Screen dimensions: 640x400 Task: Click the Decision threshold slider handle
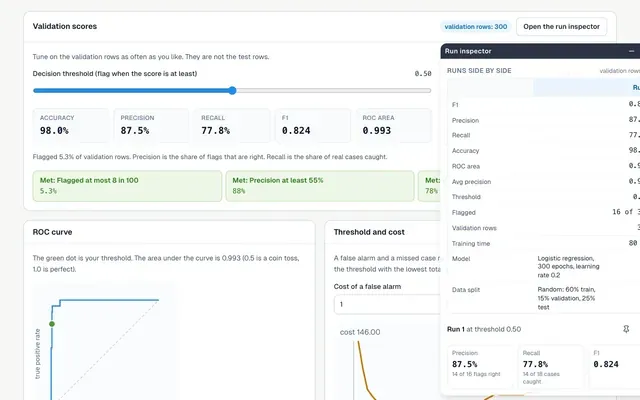tap(232, 91)
